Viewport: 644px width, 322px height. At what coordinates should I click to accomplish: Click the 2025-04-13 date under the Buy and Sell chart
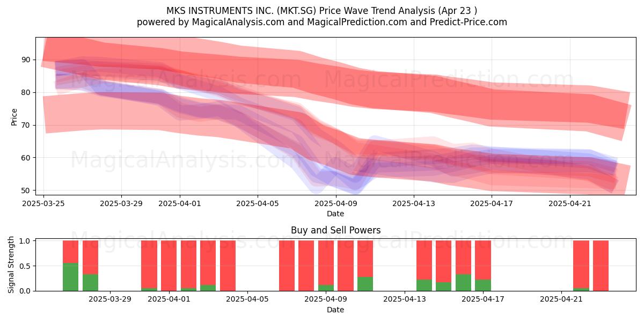pos(405,299)
